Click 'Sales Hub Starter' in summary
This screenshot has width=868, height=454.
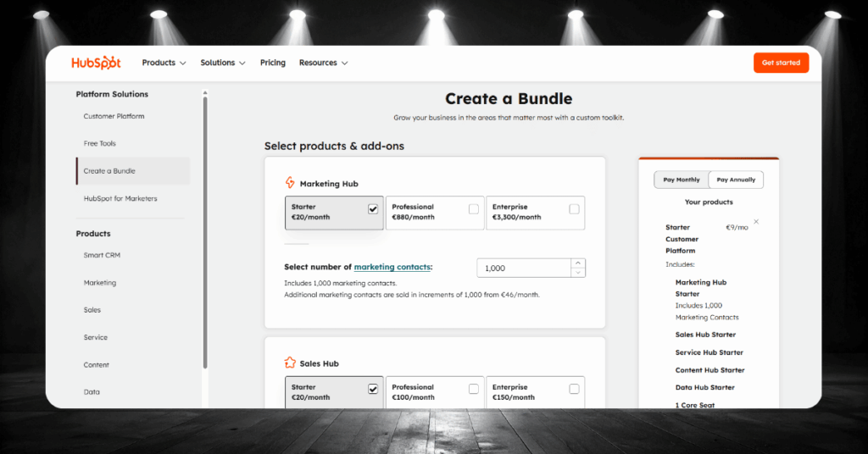coord(705,335)
